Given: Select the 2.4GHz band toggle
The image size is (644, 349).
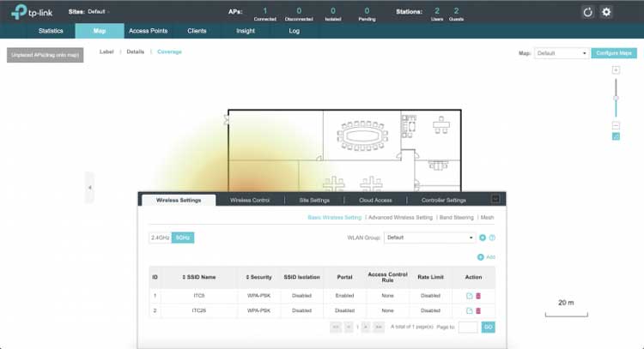Looking at the screenshot, I should (161, 238).
